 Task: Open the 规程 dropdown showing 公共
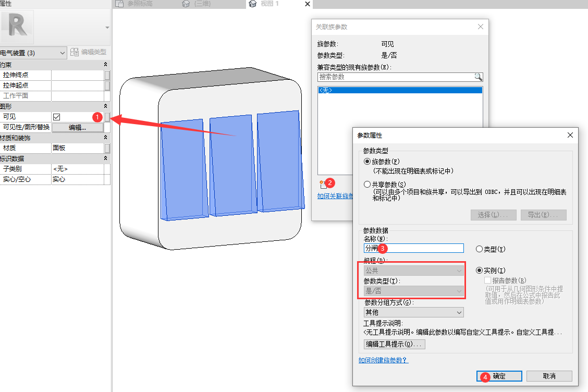tap(413, 271)
